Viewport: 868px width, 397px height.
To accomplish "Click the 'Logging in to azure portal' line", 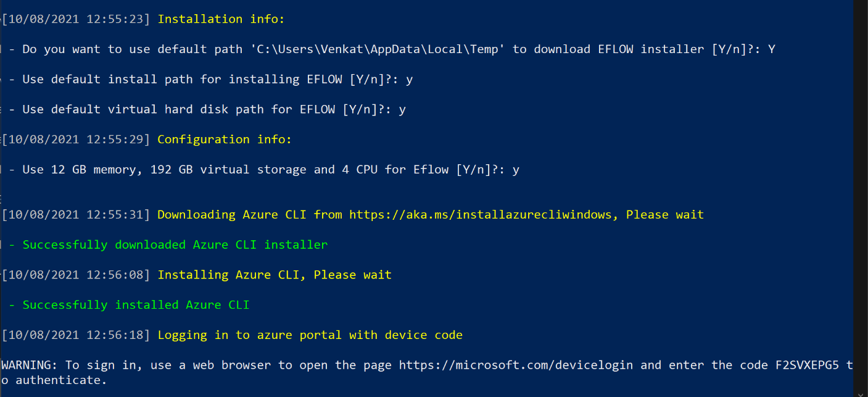I will [310, 335].
